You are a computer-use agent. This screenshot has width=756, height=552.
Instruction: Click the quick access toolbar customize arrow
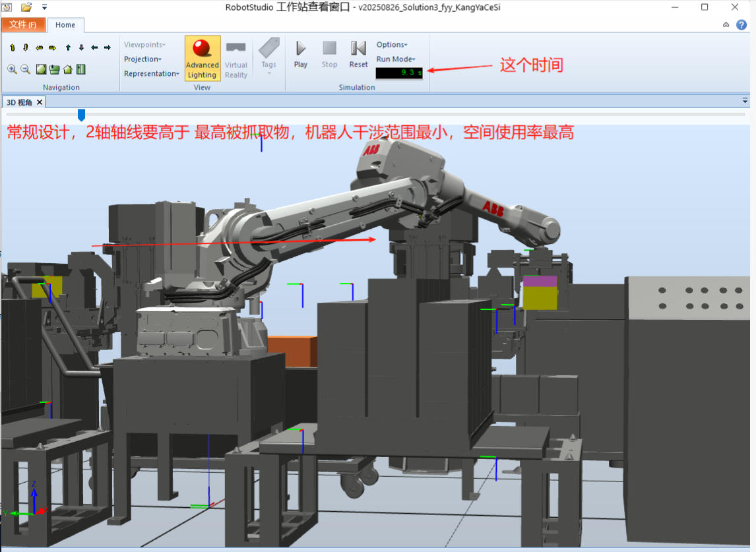point(44,7)
